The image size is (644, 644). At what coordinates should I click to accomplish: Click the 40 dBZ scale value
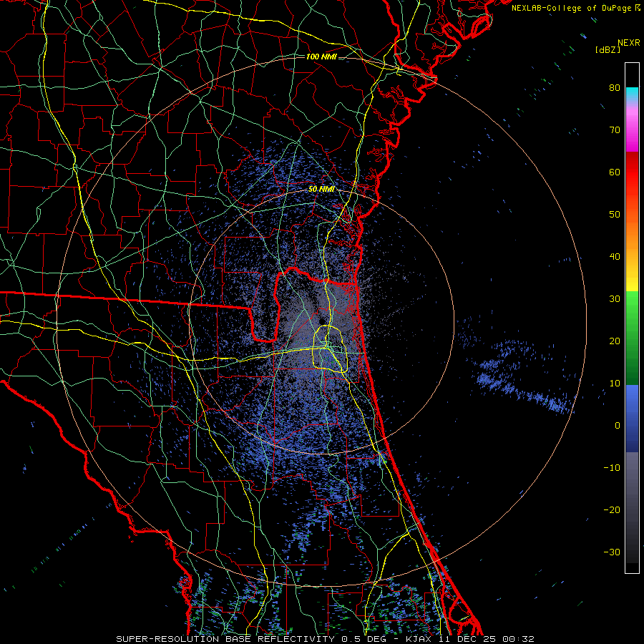point(615,257)
